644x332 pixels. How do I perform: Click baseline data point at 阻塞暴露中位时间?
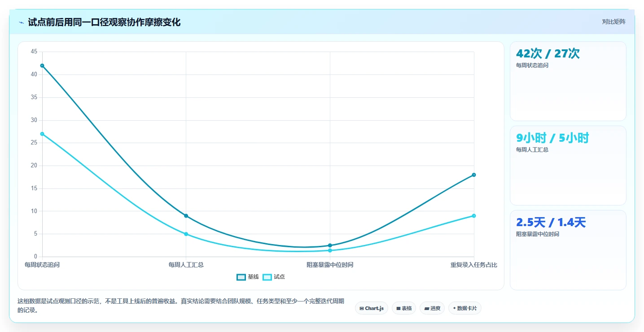click(x=330, y=245)
